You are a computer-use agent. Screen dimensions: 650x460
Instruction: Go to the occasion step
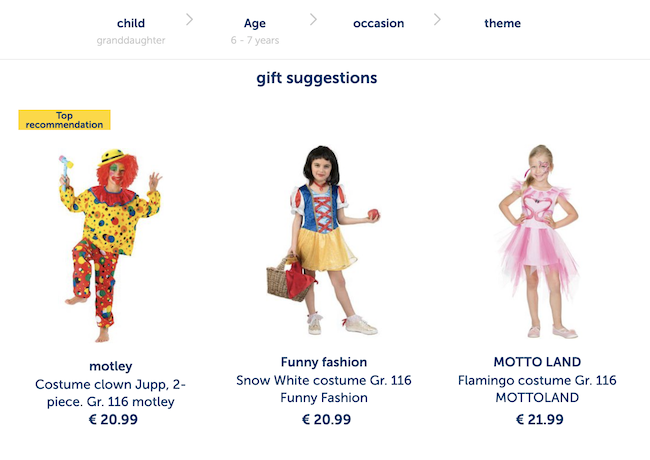[x=378, y=23]
